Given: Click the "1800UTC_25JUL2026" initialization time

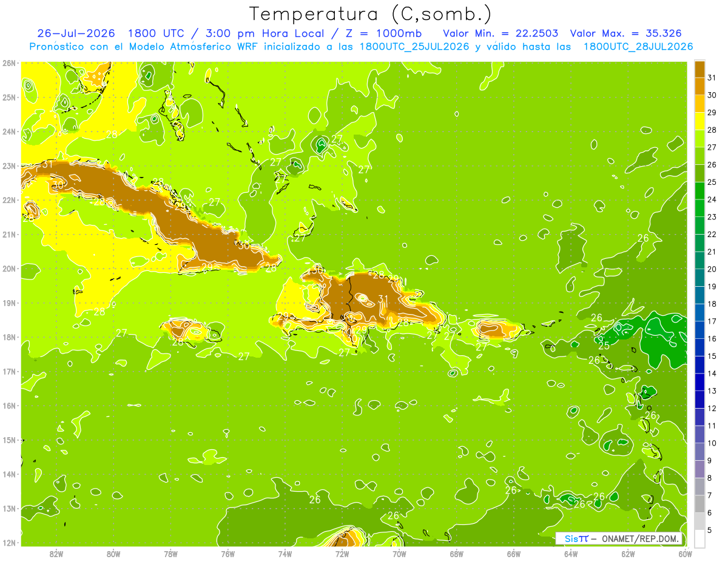Looking at the screenshot, I should [414, 47].
